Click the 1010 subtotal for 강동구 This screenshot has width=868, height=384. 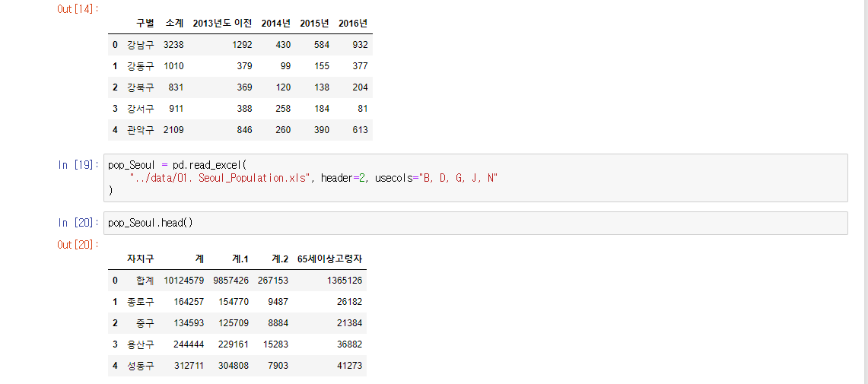173,66
